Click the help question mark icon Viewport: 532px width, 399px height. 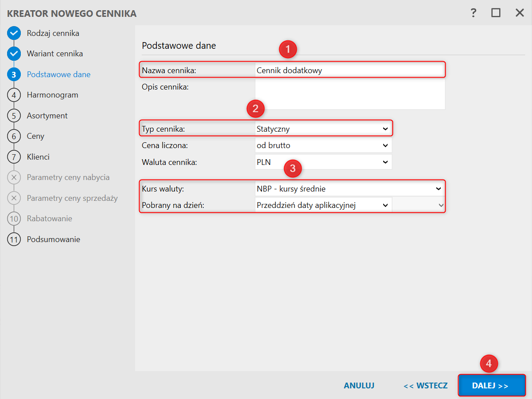474,13
